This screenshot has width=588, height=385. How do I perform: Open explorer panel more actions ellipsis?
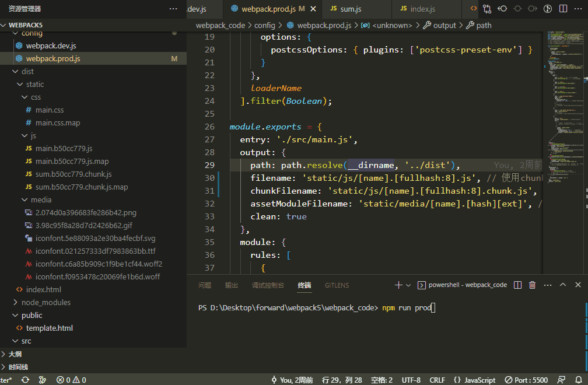(x=173, y=9)
